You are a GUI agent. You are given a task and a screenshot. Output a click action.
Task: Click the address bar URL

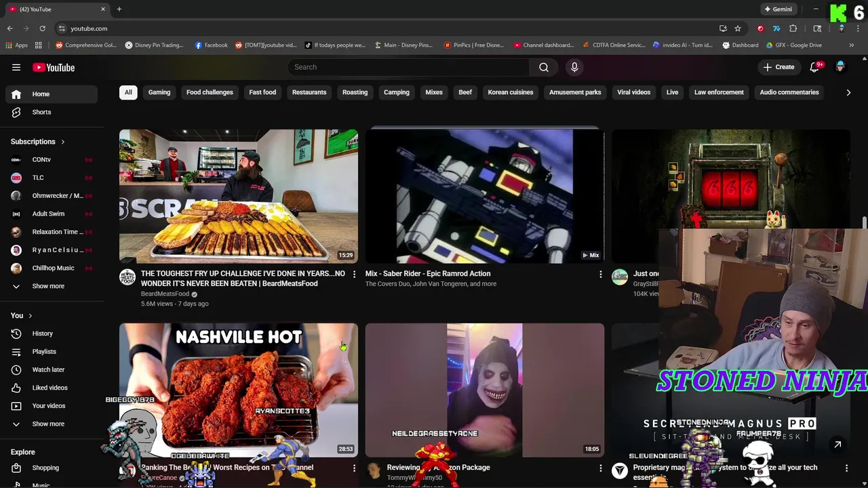pyautogui.click(x=89, y=28)
